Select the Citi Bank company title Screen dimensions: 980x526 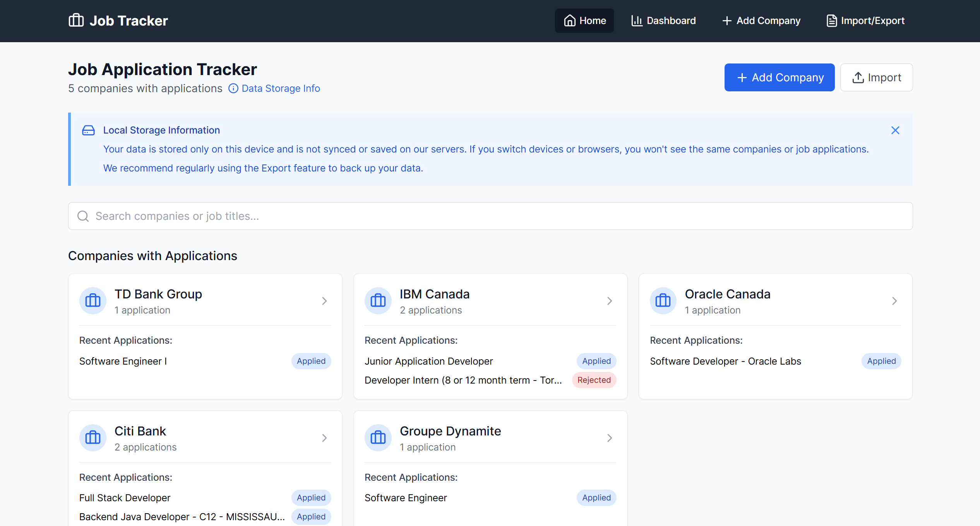coord(140,431)
